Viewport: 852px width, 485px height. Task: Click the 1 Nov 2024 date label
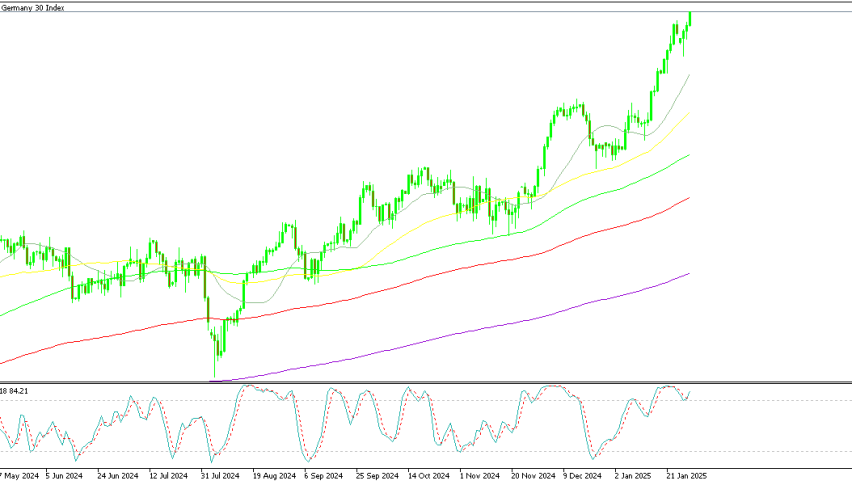[480, 476]
